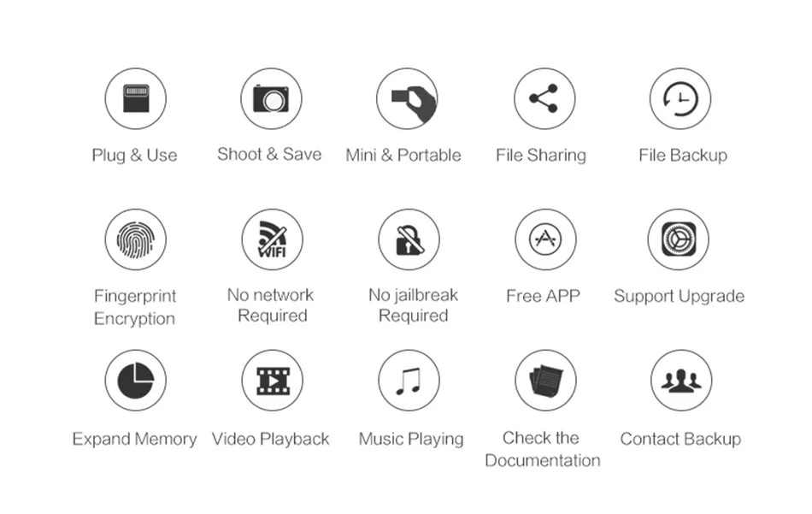Click the Plug & Use memory card icon
Image resolution: width=812 pixels, height=514 pixels.
[x=136, y=98]
